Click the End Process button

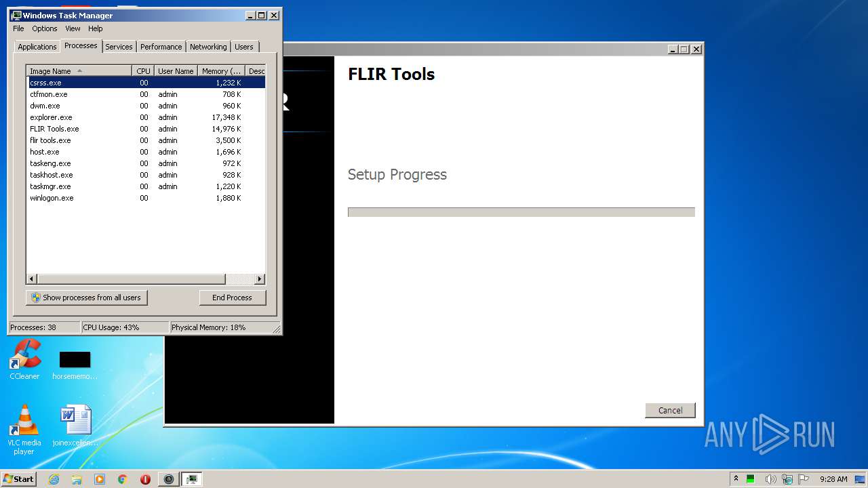(233, 298)
